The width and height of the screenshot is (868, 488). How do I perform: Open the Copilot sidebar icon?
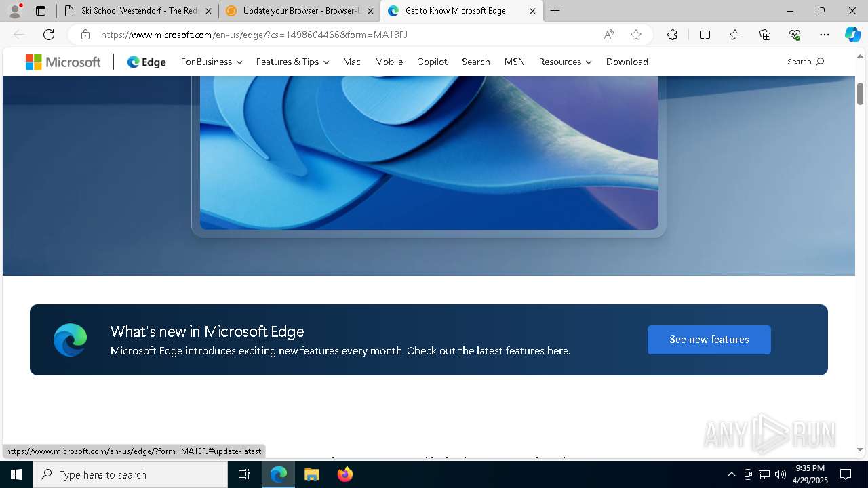coord(852,35)
